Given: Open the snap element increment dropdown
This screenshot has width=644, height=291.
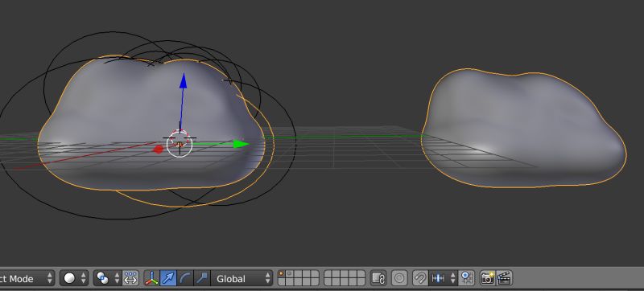Looking at the screenshot, I should [443, 279].
